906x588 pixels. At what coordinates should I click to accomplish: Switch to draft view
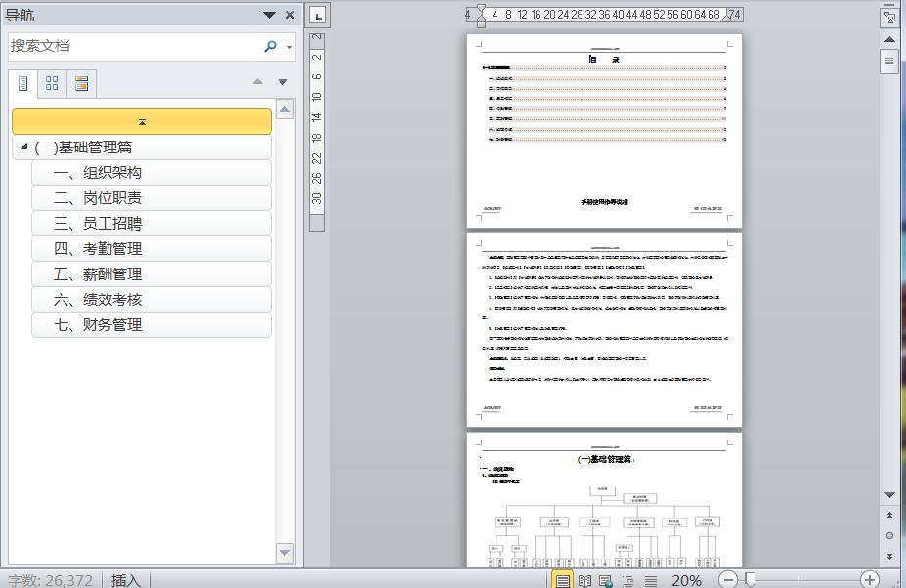651,580
